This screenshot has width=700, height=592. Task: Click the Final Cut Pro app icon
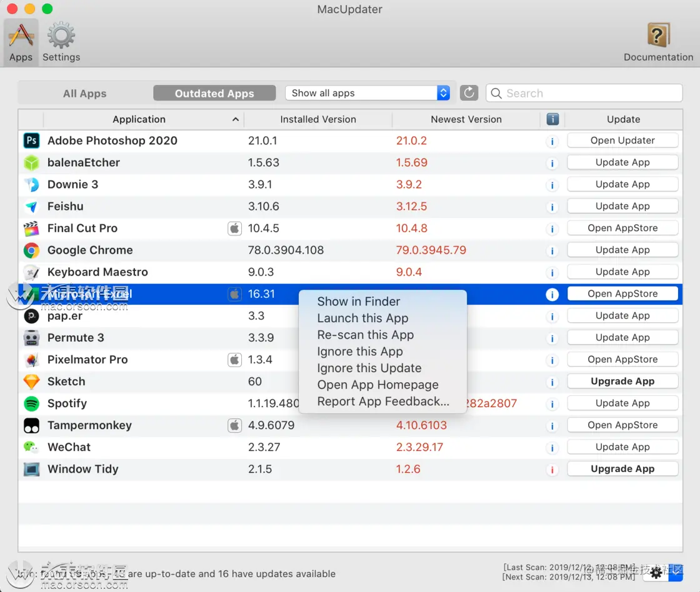pos(31,228)
